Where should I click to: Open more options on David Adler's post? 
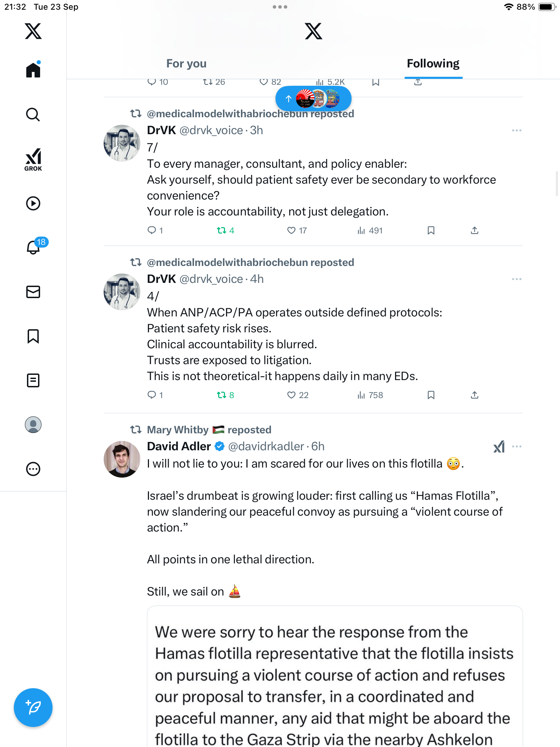tap(516, 446)
